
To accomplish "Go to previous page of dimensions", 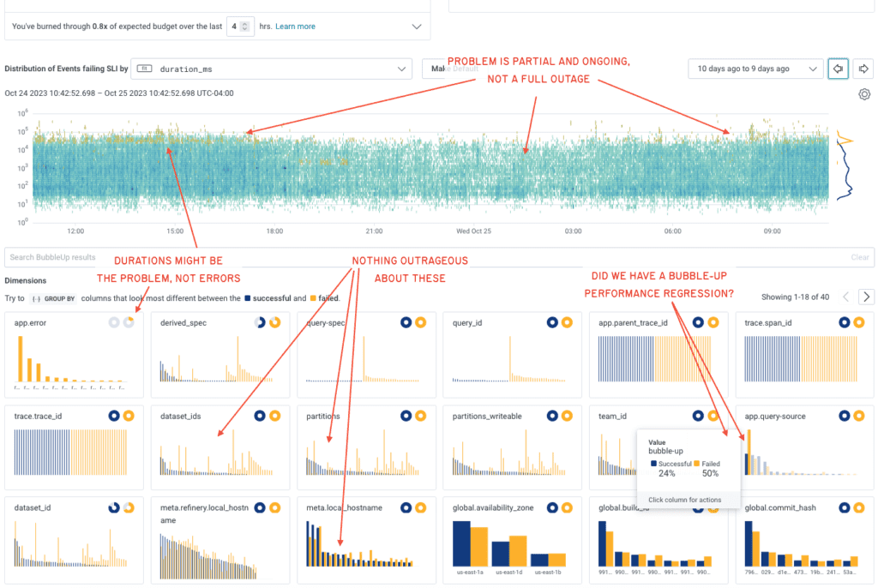I will [x=845, y=297].
